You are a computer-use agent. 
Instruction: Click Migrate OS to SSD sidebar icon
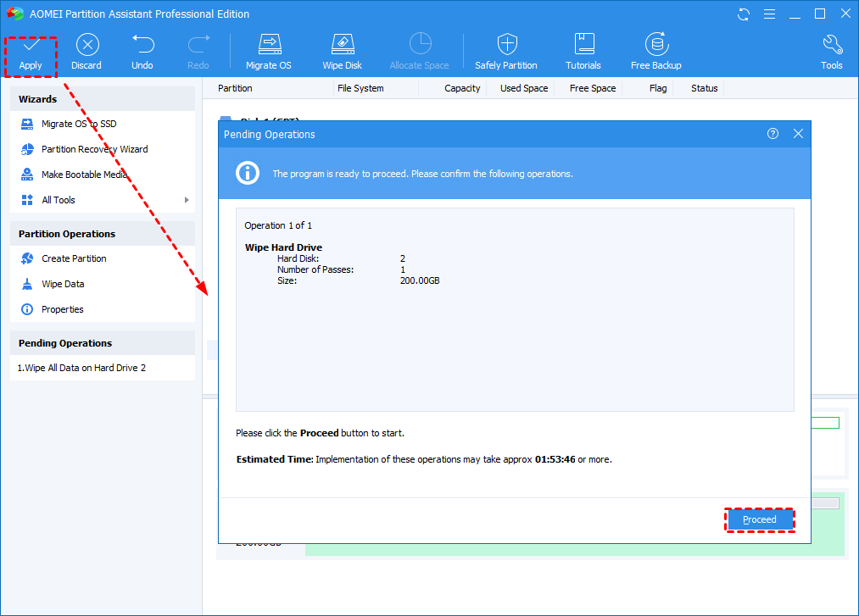point(27,124)
